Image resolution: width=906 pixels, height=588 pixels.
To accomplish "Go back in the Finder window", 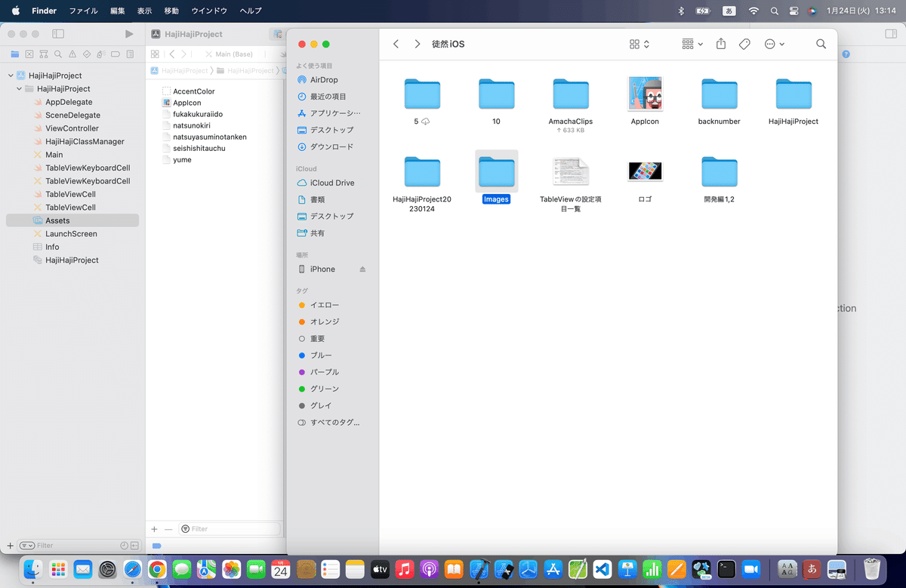I will pyautogui.click(x=396, y=45).
